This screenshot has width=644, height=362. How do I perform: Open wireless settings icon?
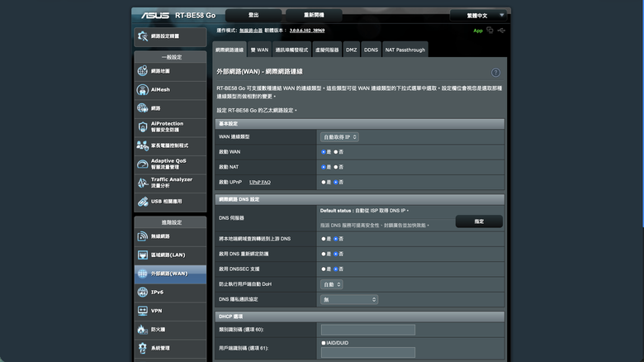click(x=143, y=236)
